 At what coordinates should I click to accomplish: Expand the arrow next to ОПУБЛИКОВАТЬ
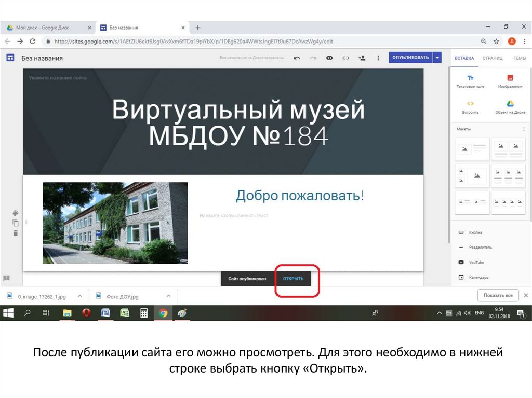click(x=437, y=58)
